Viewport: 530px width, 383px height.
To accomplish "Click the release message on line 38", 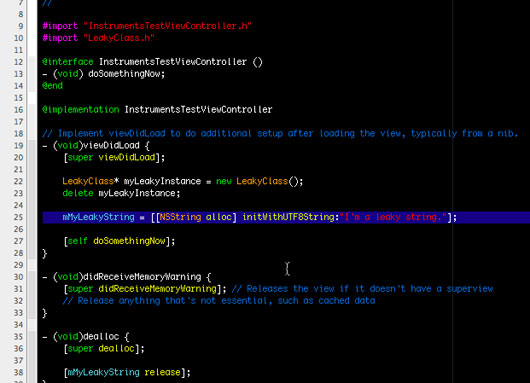I will pyautogui.click(x=162, y=373).
